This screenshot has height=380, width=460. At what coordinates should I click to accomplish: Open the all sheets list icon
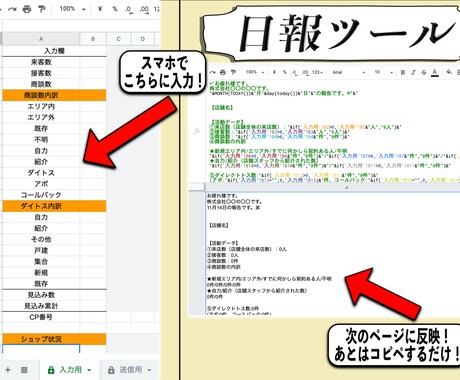[x=24, y=370]
